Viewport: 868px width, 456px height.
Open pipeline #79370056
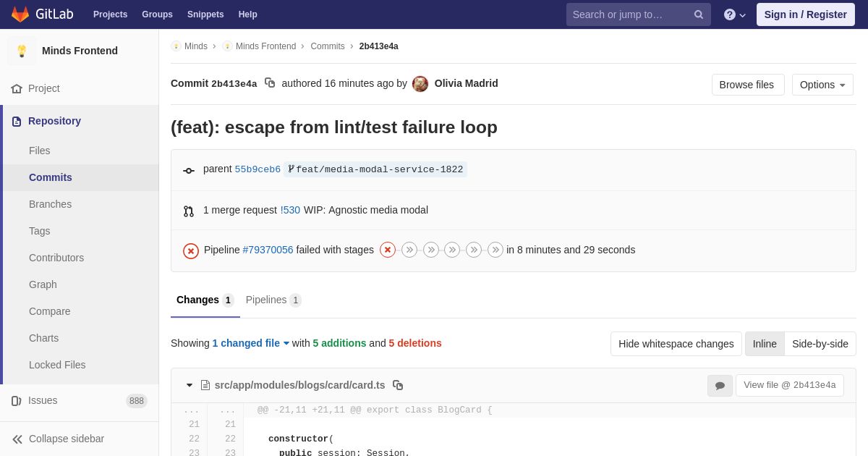click(x=268, y=250)
